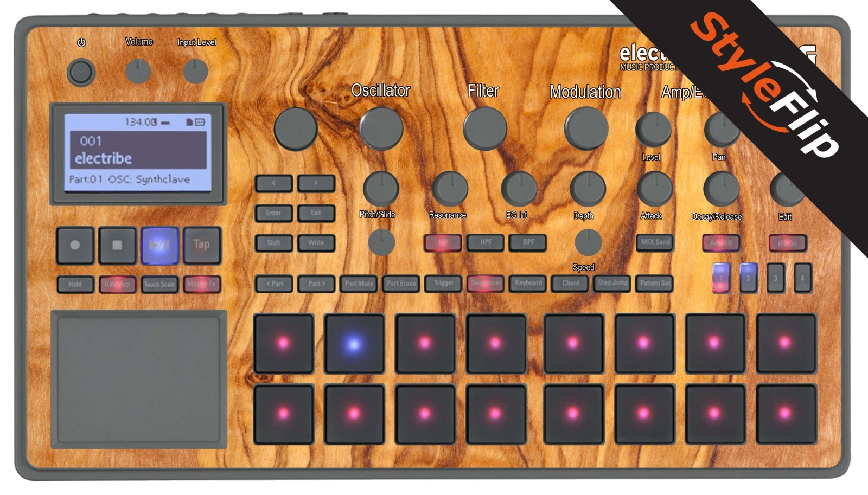Screen dimensions: 868x495
Task: Tap the first pad in the top row
Action: pos(283,344)
